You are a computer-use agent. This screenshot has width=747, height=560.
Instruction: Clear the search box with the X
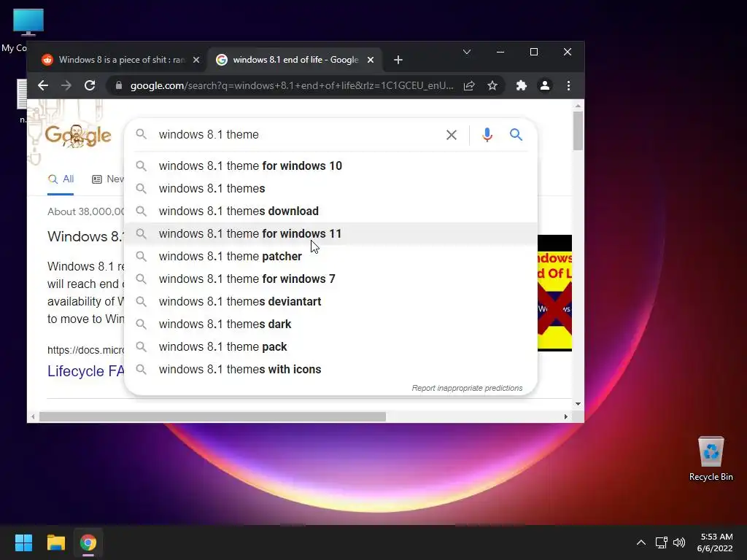pos(451,135)
